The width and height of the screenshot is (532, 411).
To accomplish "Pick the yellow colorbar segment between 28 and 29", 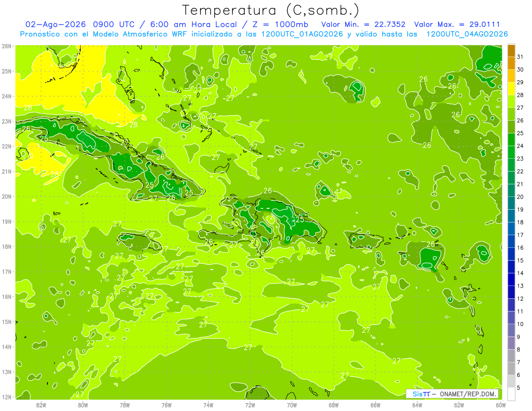I will (x=511, y=89).
